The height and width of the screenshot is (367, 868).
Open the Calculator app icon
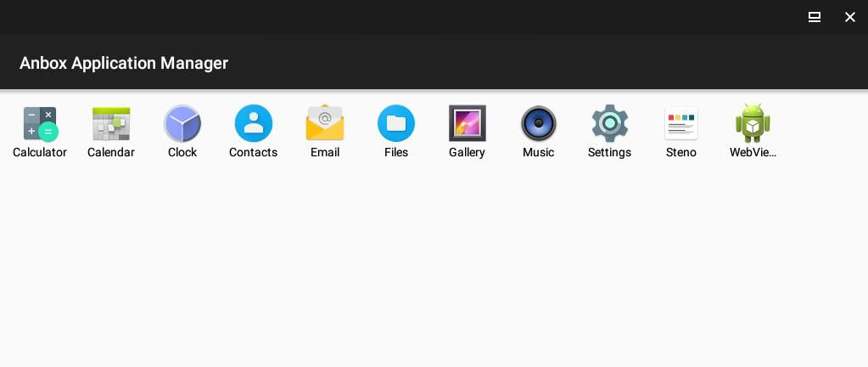pos(41,123)
